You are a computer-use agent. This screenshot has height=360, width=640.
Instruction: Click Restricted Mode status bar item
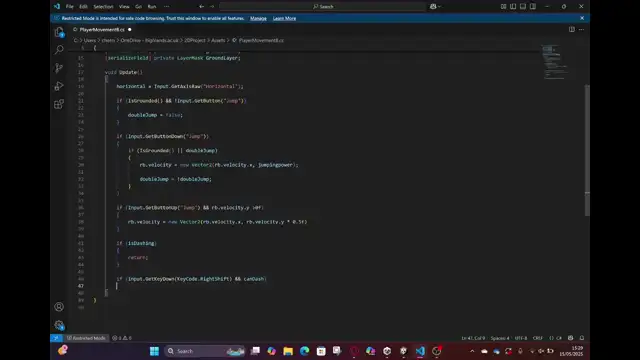pos(86,338)
